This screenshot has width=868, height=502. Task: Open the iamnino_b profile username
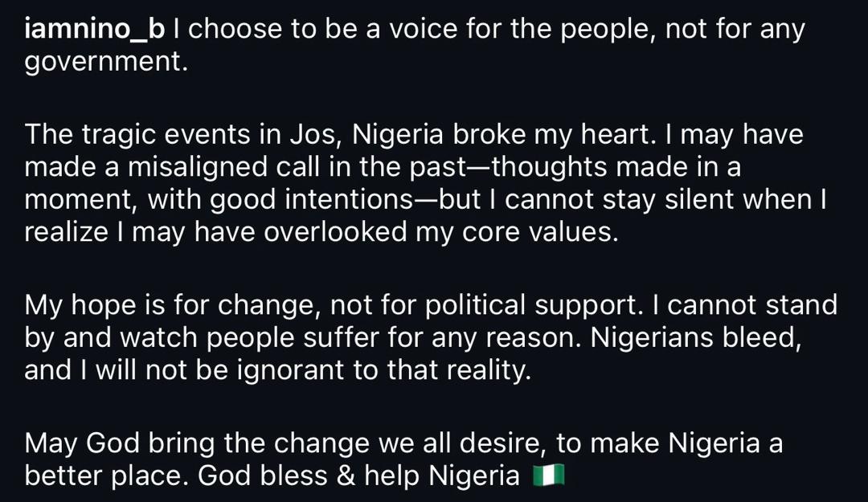pyautogui.click(x=95, y=29)
